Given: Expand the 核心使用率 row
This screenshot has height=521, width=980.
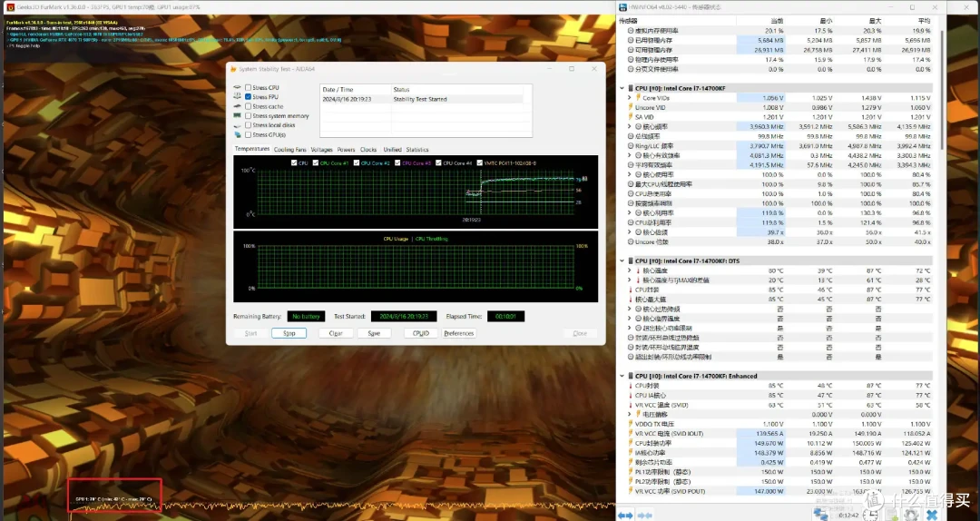Looking at the screenshot, I should point(630,174).
